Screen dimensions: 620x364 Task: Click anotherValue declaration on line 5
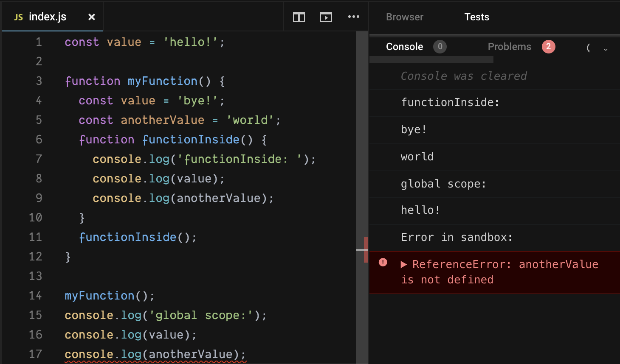click(162, 120)
